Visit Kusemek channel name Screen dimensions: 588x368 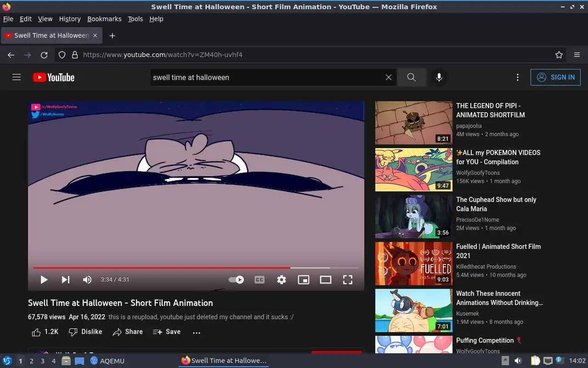(468, 314)
